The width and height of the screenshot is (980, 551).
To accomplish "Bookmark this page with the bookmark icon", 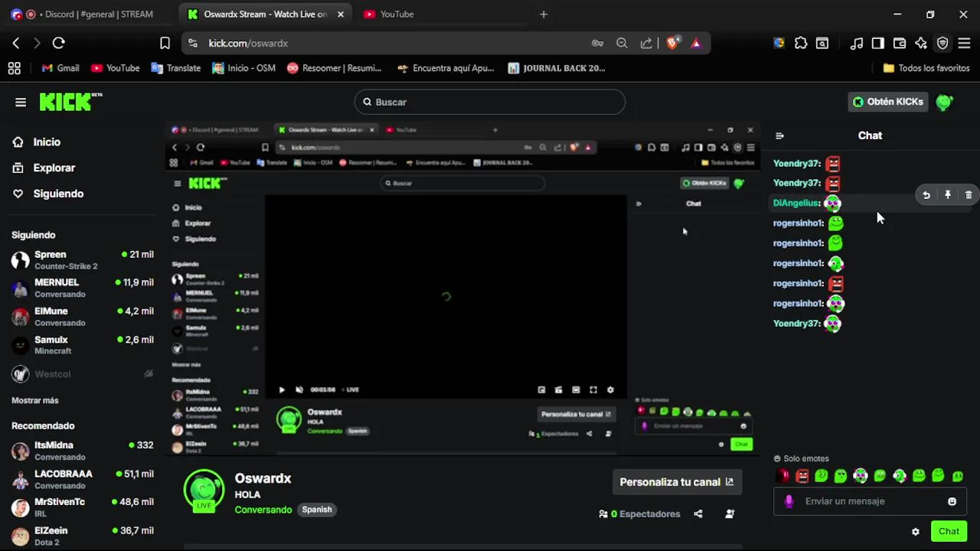I will coord(165,44).
